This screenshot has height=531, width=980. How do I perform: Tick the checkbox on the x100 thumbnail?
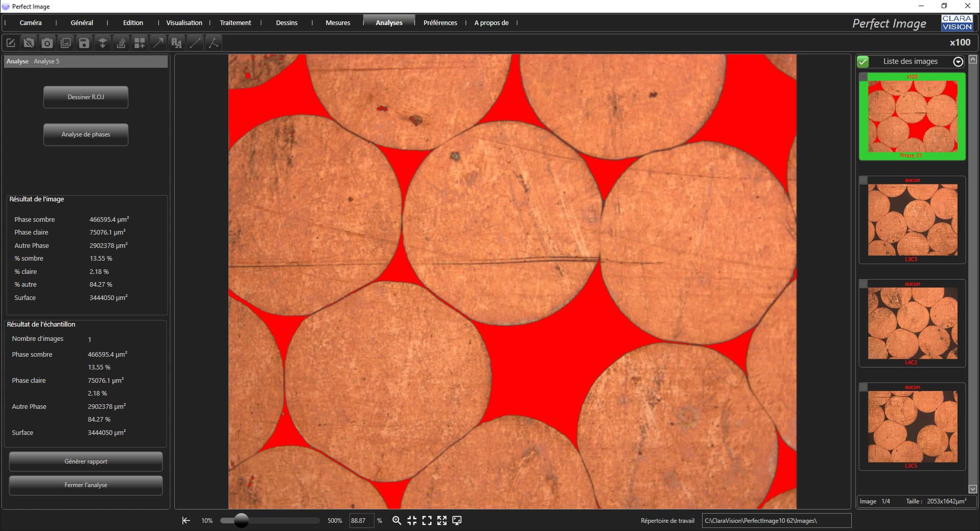point(864,77)
